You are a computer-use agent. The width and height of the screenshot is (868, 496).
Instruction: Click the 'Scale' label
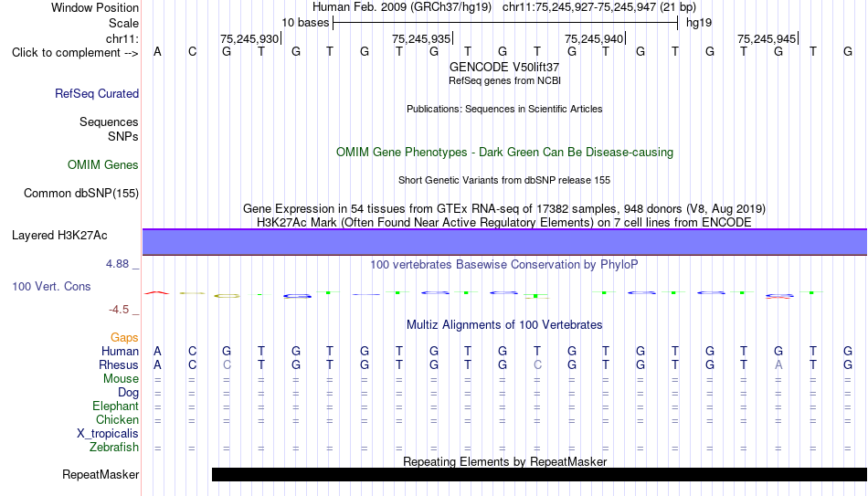coord(124,23)
